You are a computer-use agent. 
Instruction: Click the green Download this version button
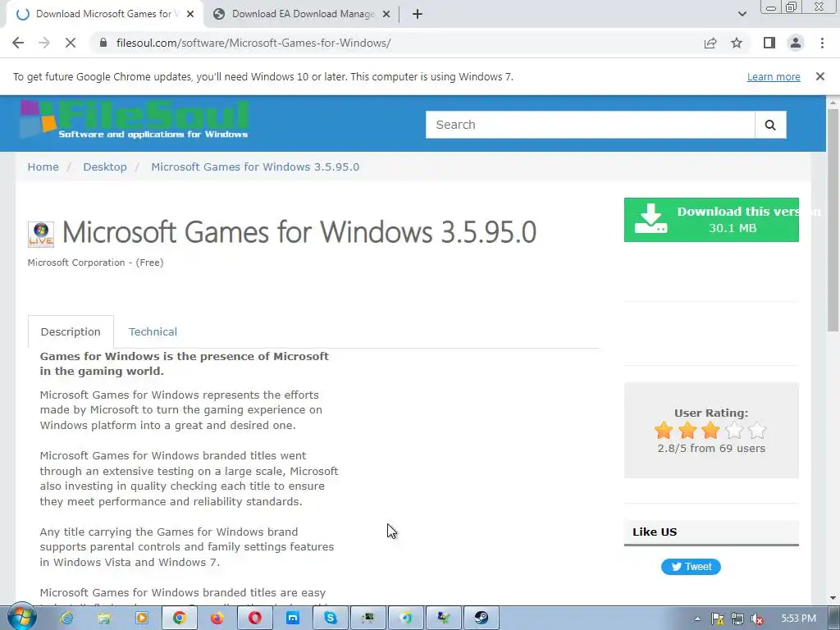point(711,220)
